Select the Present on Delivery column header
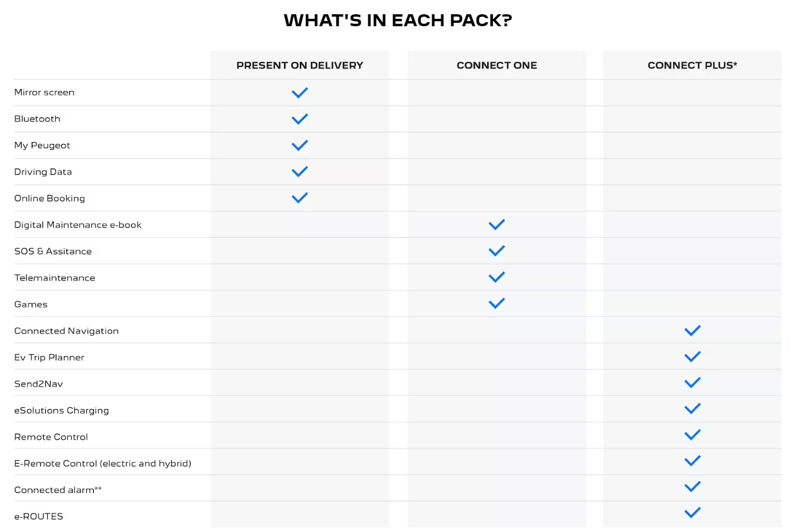Viewport: 798px width, 532px height. coord(300,66)
